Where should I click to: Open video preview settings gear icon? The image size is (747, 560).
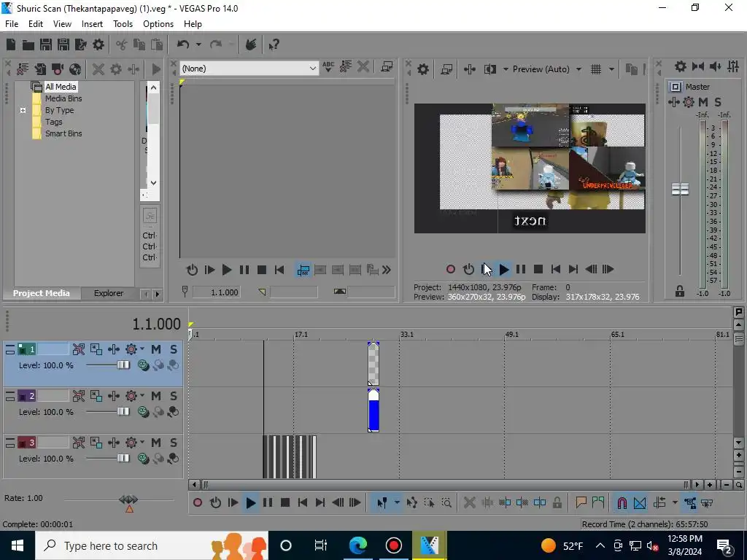tap(423, 69)
